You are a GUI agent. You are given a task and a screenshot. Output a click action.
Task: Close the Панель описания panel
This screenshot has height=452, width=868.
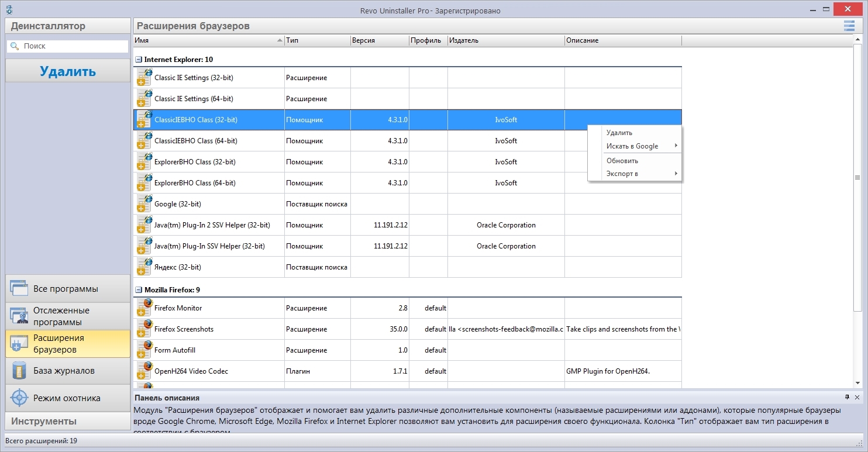[x=857, y=397]
